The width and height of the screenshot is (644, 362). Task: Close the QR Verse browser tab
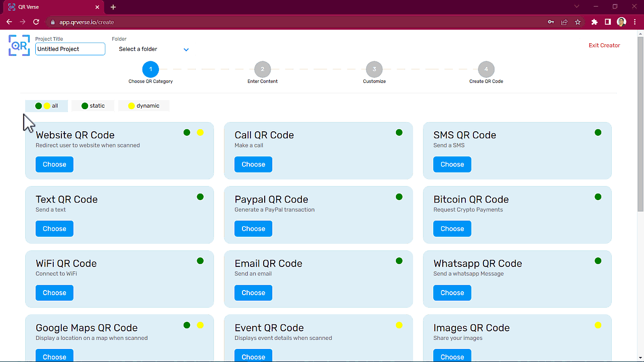[x=98, y=7]
